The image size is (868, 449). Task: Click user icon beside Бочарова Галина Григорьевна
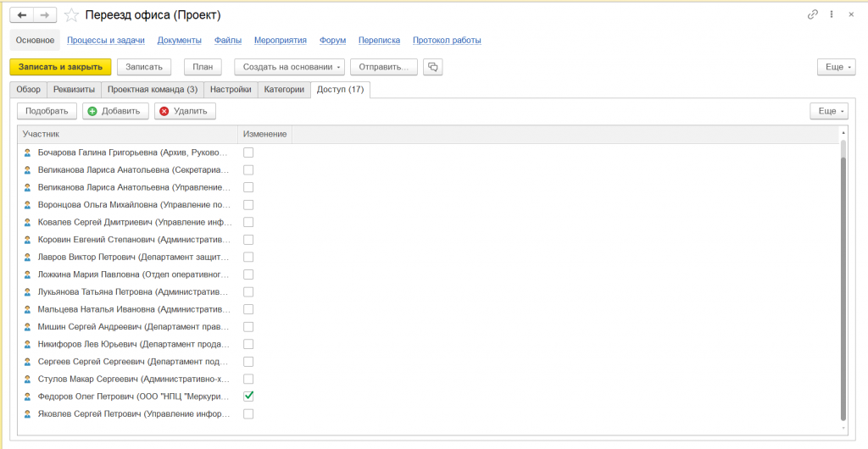click(27, 152)
